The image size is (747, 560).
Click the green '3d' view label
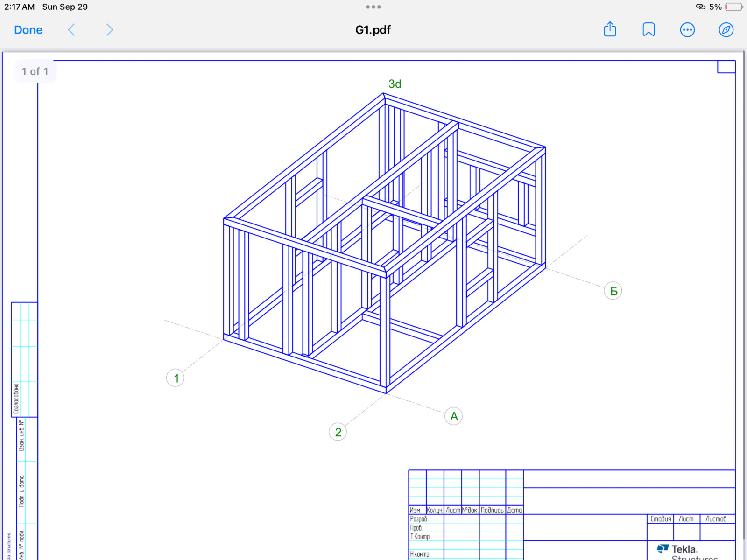tap(395, 84)
